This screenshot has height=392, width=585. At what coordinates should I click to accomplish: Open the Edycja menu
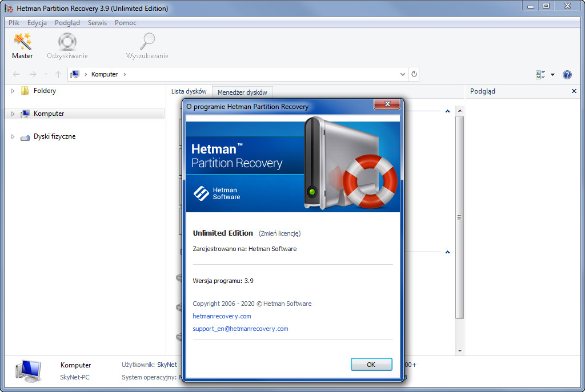click(37, 23)
